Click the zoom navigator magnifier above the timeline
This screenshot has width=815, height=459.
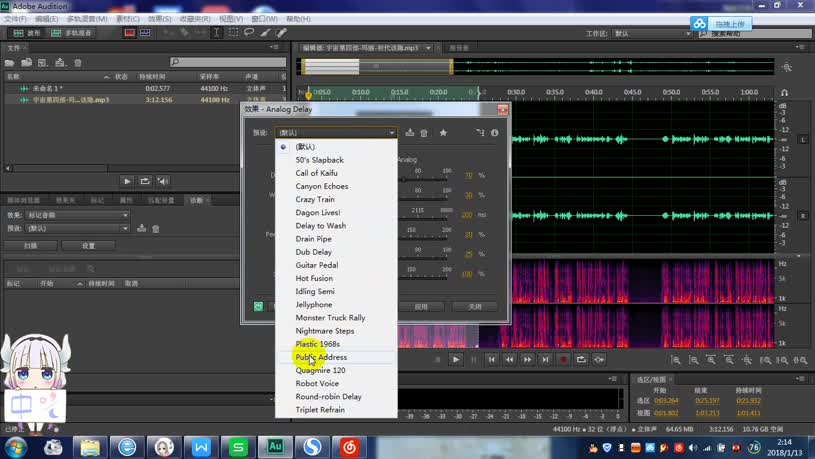pos(787,67)
